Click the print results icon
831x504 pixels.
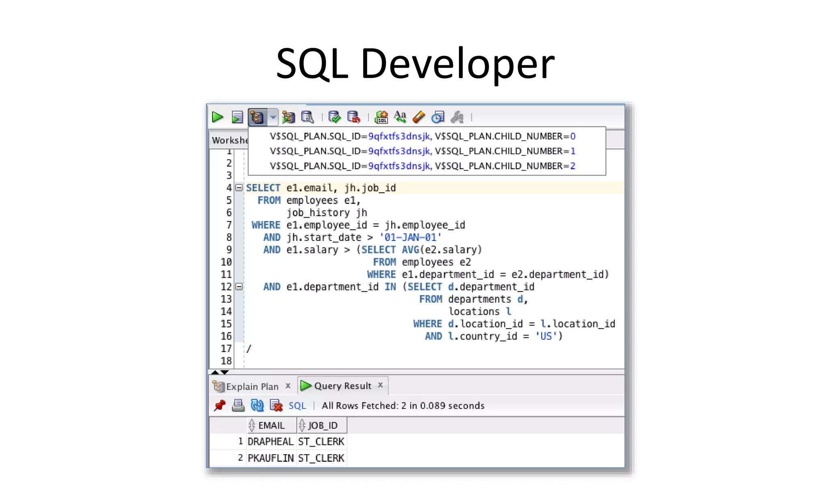pos(238,405)
